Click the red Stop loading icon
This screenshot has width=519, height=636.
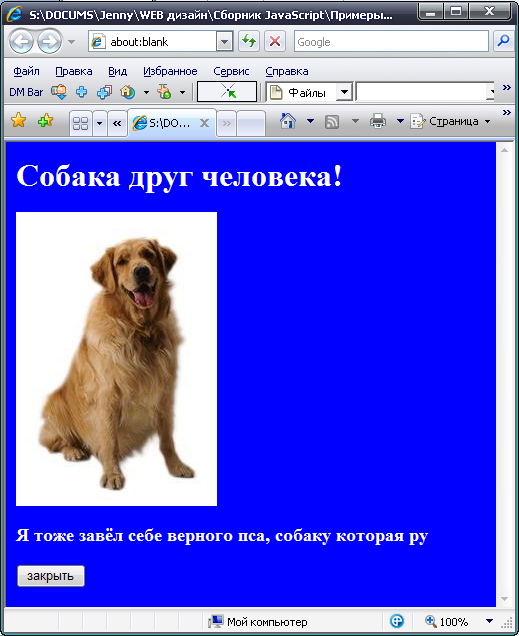[275, 41]
